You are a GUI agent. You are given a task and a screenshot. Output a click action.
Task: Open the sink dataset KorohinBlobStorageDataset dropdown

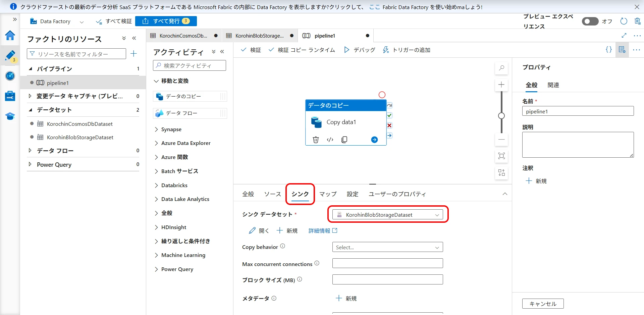coord(387,215)
